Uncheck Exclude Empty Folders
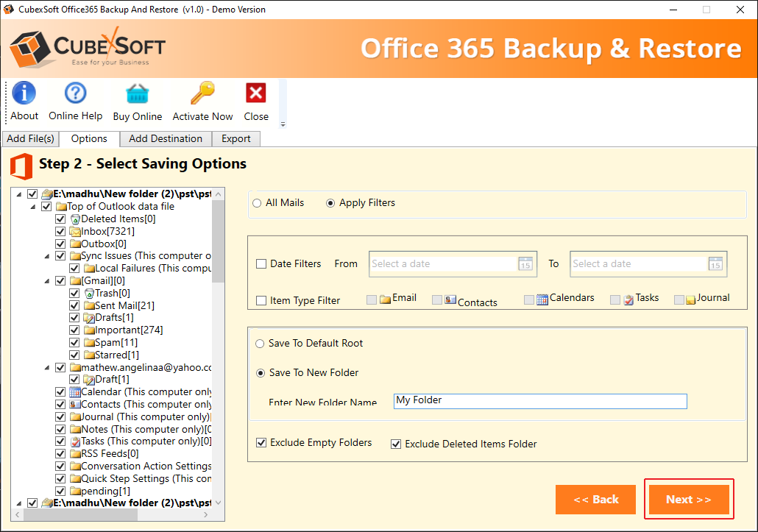Image resolution: width=758 pixels, height=532 pixels. pos(261,443)
